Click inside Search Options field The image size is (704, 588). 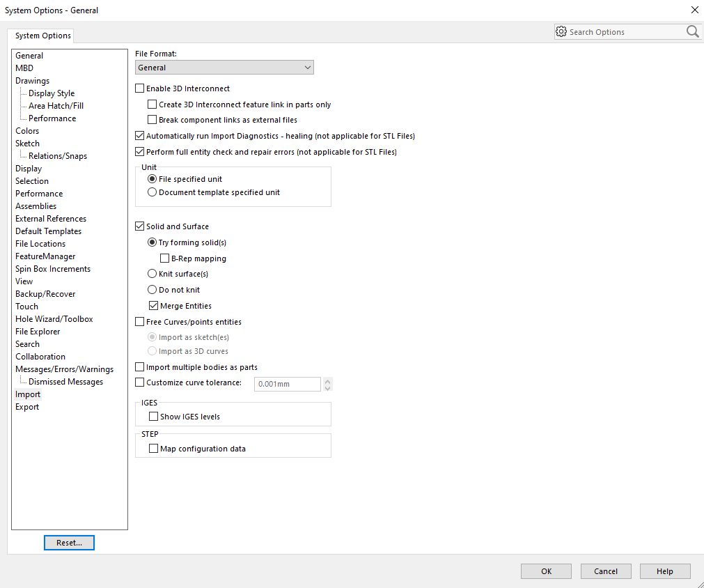pyautogui.click(x=623, y=32)
